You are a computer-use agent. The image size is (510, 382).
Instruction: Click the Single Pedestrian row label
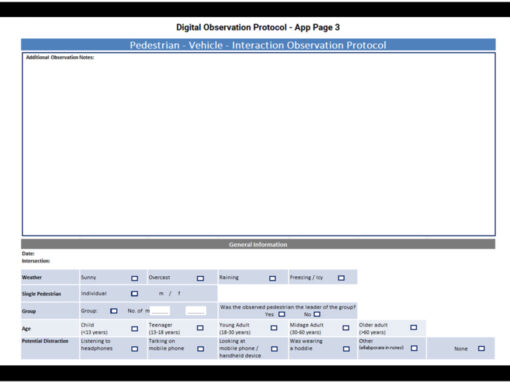[41, 294]
